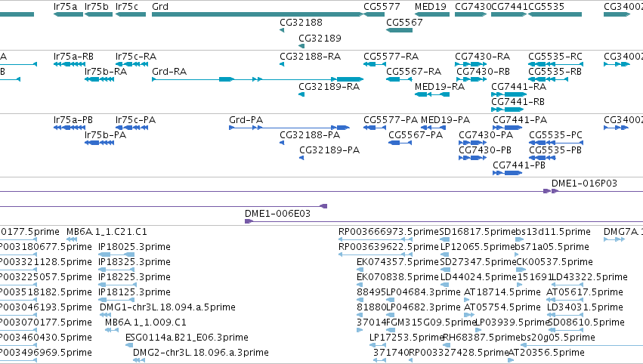Click the CG7441-PA protein feature
Viewport: 643px width, 364px height.
pos(507,128)
